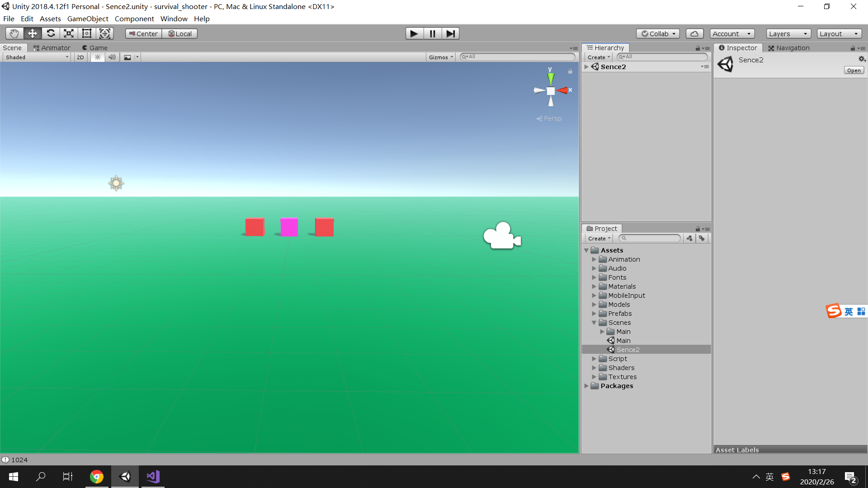The image size is (868, 488).
Task: Select the Hand tool
Action: pyautogui.click(x=14, y=33)
